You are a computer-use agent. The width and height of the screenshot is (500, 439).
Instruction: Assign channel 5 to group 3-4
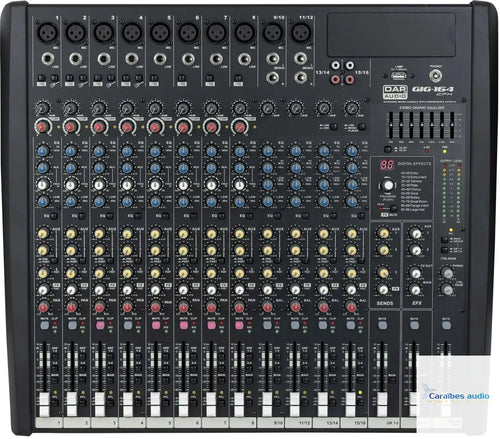[x=166, y=368]
